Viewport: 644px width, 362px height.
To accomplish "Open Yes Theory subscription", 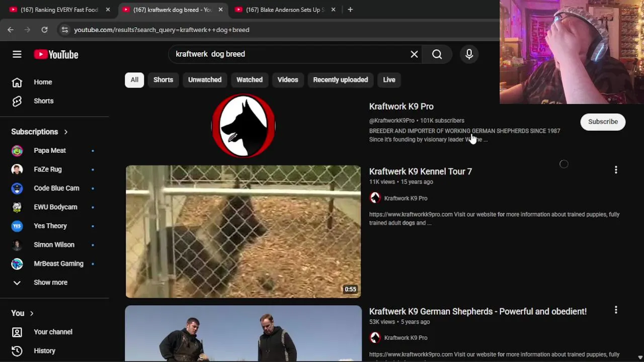I will click(x=54, y=226).
